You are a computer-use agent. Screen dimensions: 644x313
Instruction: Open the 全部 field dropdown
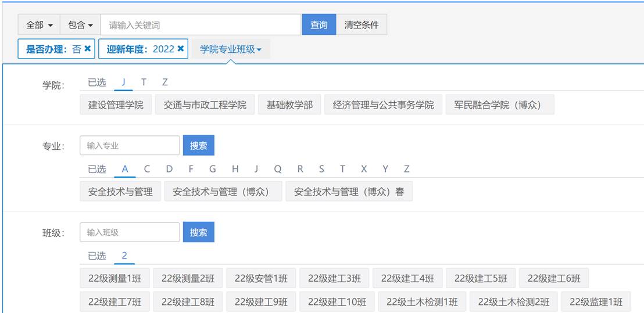coord(39,25)
